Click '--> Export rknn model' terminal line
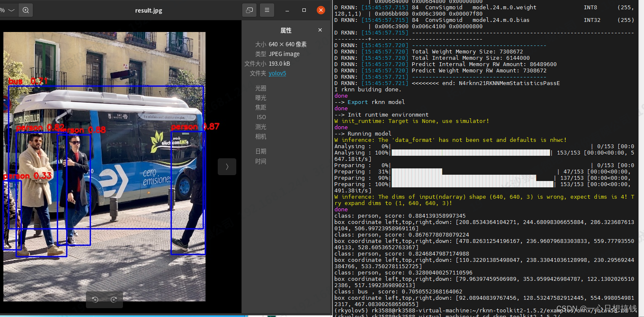Viewport: 644px width, 317px height. click(370, 102)
